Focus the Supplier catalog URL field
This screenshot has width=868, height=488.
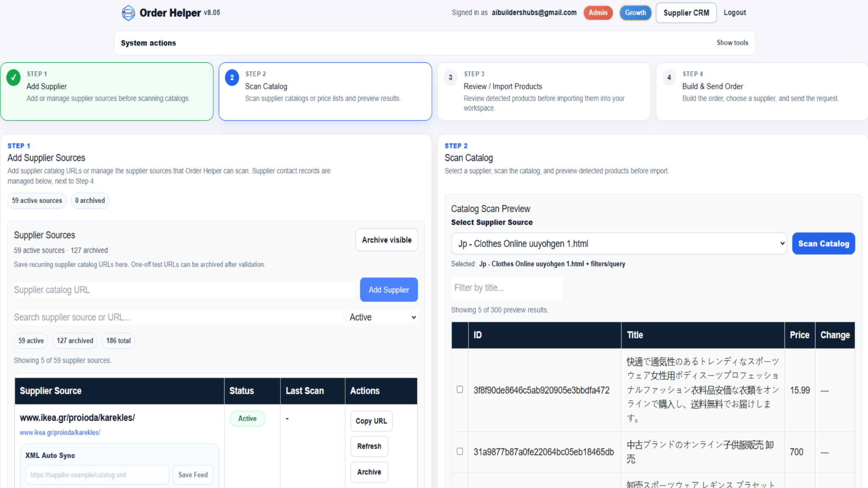click(x=184, y=290)
